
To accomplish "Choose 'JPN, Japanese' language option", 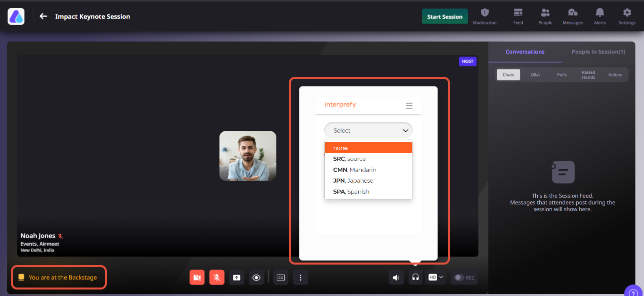I will tap(368, 181).
